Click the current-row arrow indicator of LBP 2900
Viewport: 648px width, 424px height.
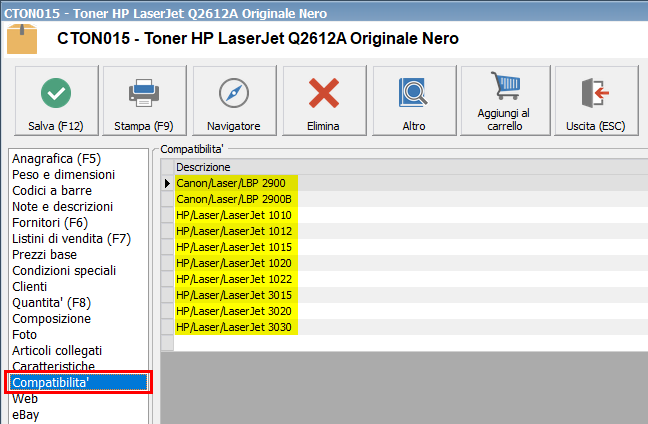coord(167,183)
